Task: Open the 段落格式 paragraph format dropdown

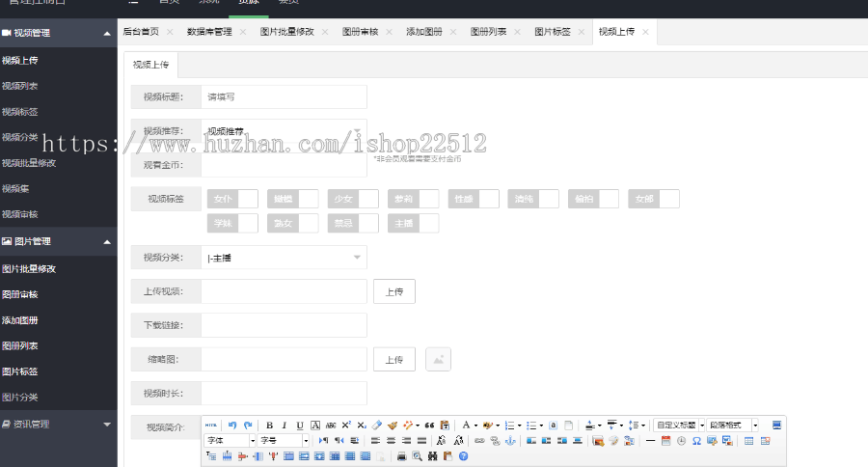Action: [x=732, y=426]
